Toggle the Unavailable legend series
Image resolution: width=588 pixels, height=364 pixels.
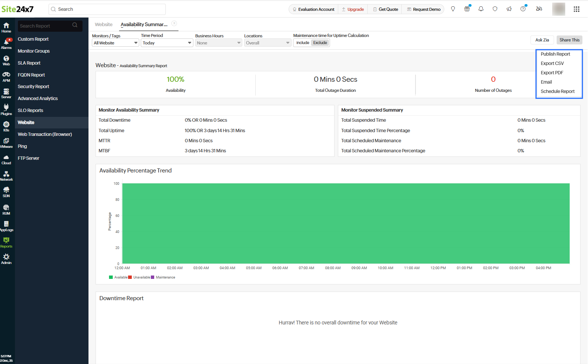tap(141, 277)
